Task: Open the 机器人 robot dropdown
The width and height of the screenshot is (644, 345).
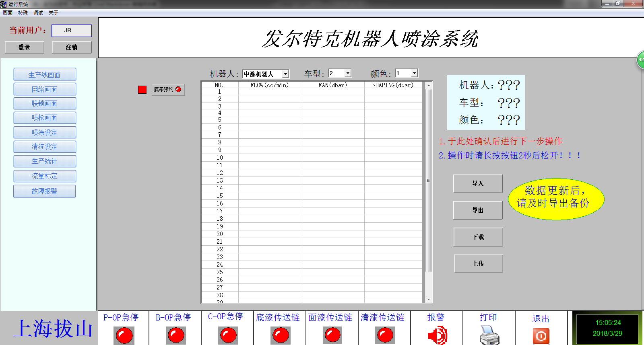Action: point(285,74)
